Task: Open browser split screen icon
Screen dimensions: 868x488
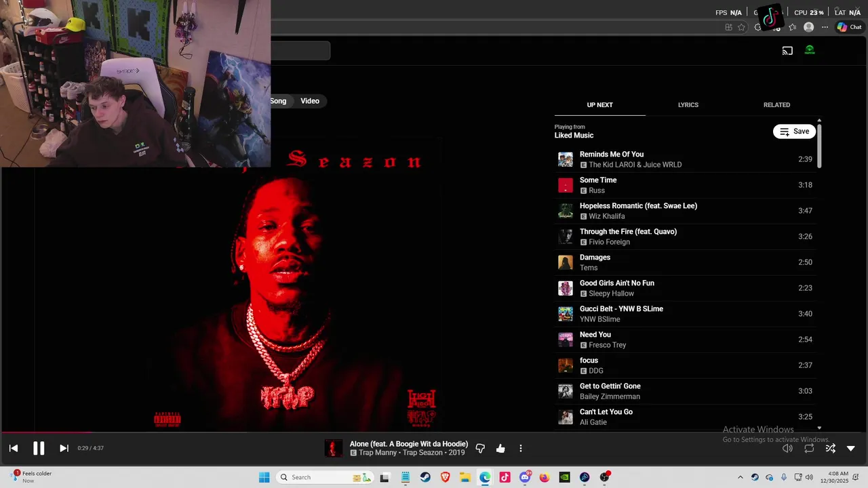Action: (x=728, y=27)
